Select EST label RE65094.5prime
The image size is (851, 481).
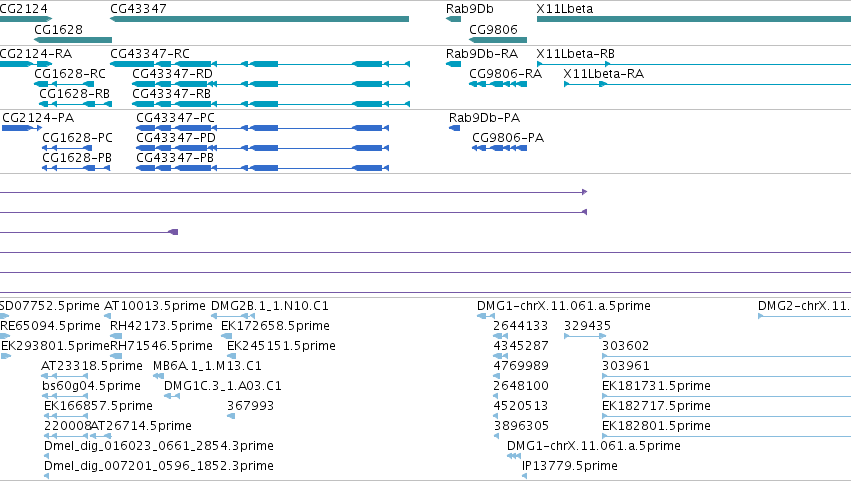coord(50,326)
